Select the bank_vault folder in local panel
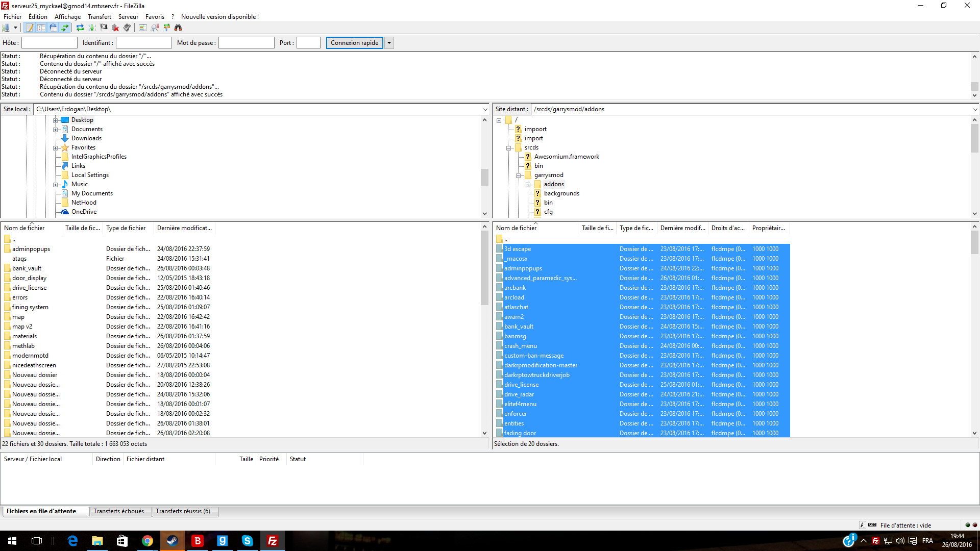This screenshot has width=980, height=551. (27, 268)
